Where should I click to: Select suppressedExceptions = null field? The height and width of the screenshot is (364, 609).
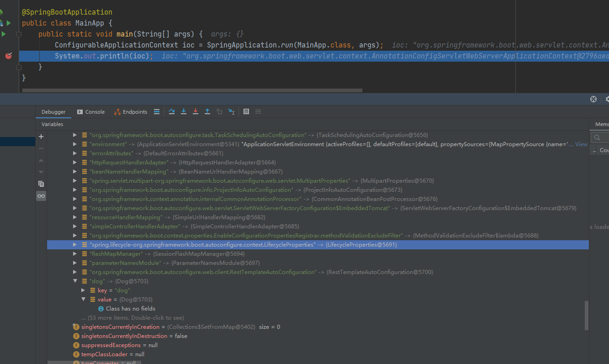318,345
